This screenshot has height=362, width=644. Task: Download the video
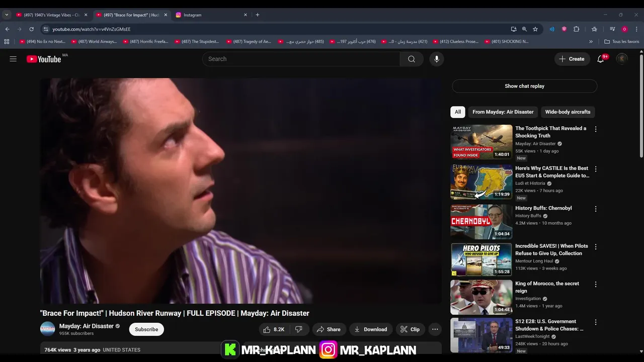(x=371, y=329)
